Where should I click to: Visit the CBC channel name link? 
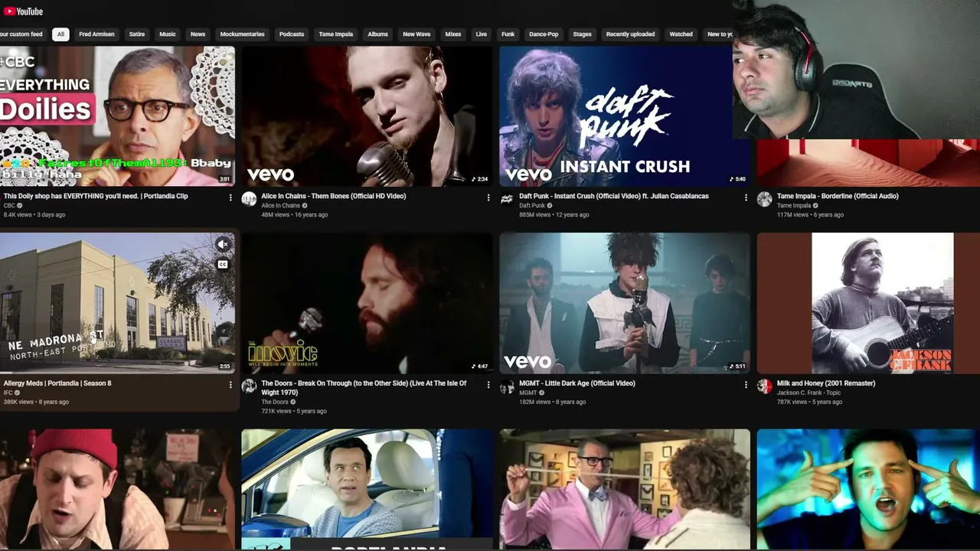9,206
